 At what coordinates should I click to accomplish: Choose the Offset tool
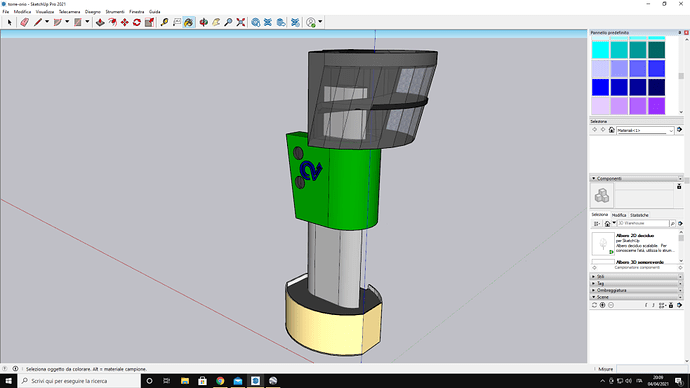pos(113,22)
